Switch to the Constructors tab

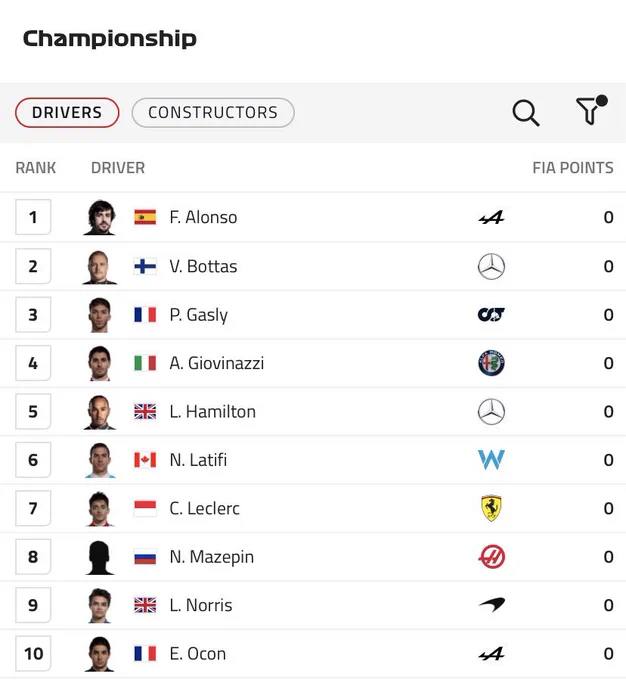coord(213,113)
